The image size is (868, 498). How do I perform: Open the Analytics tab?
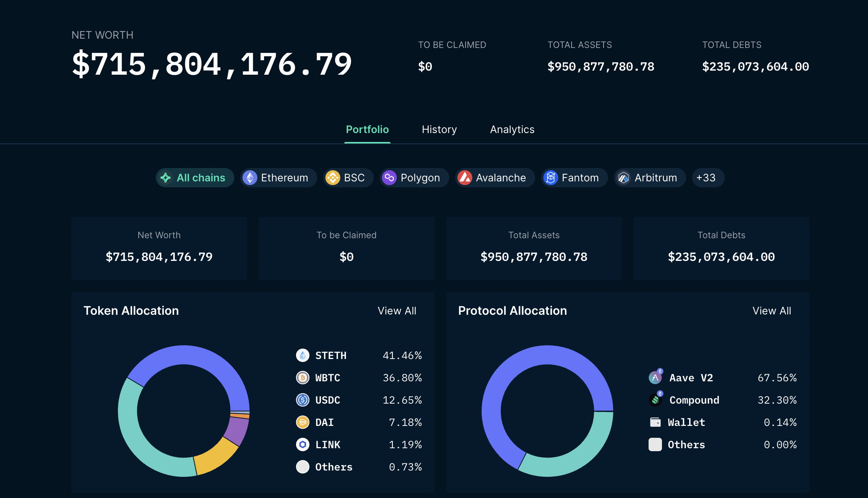[512, 129]
